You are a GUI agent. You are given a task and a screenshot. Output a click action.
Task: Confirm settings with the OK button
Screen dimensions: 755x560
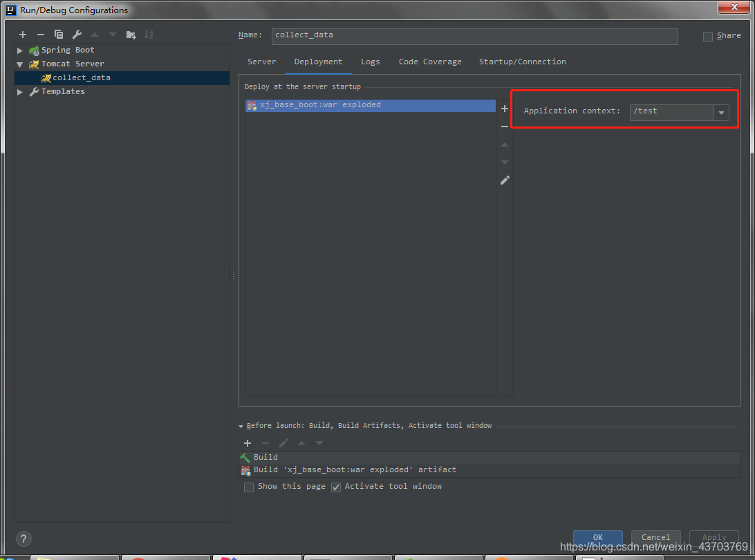point(597,538)
